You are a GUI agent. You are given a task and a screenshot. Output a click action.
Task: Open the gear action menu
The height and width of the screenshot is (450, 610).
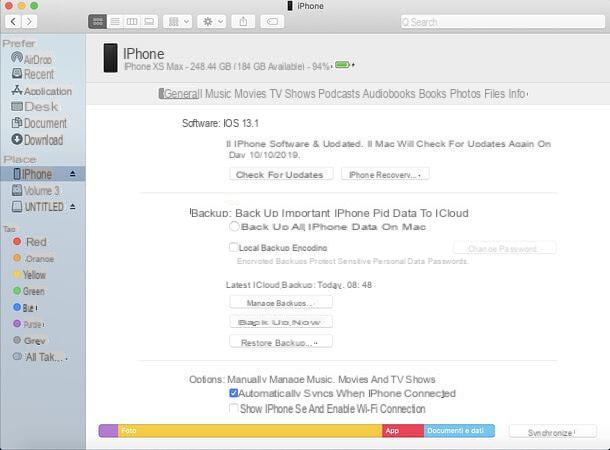point(212,21)
